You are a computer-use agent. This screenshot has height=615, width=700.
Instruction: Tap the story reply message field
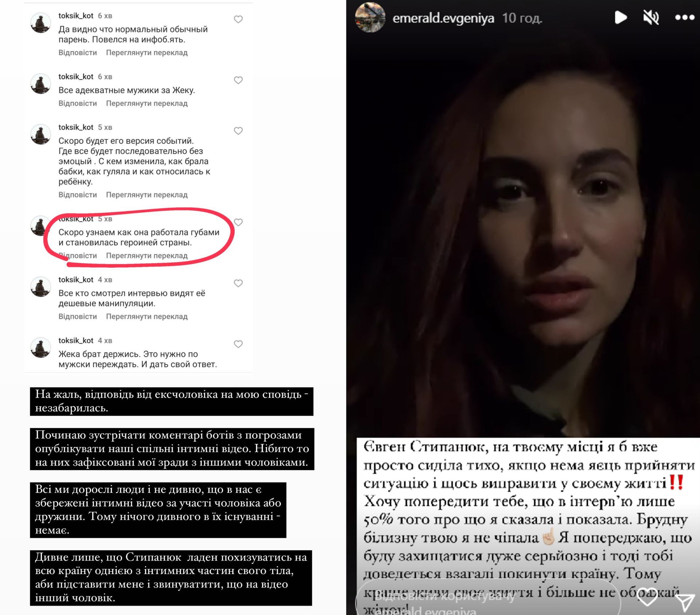488,601
